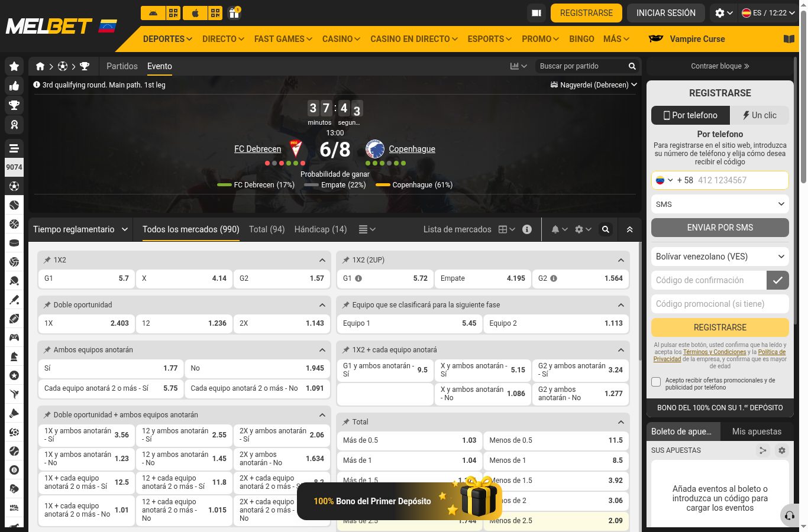Collapse all markets with double chevron
The width and height of the screenshot is (808, 532).
[x=630, y=229]
